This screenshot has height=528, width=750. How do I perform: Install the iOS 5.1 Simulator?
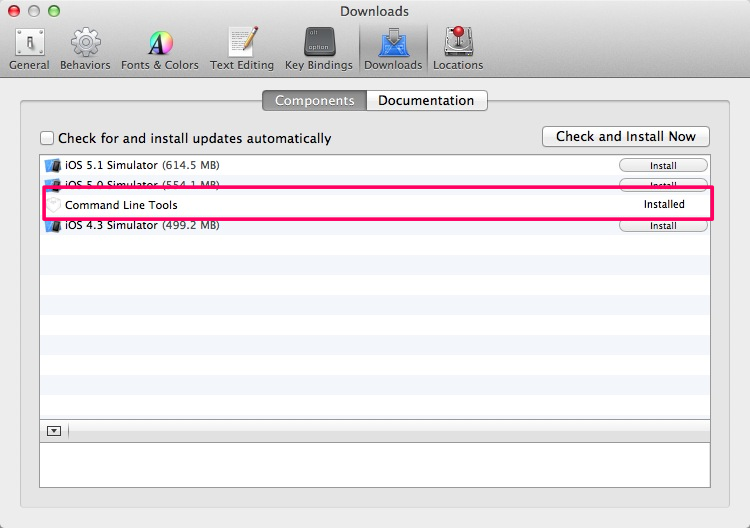click(x=663, y=165)
